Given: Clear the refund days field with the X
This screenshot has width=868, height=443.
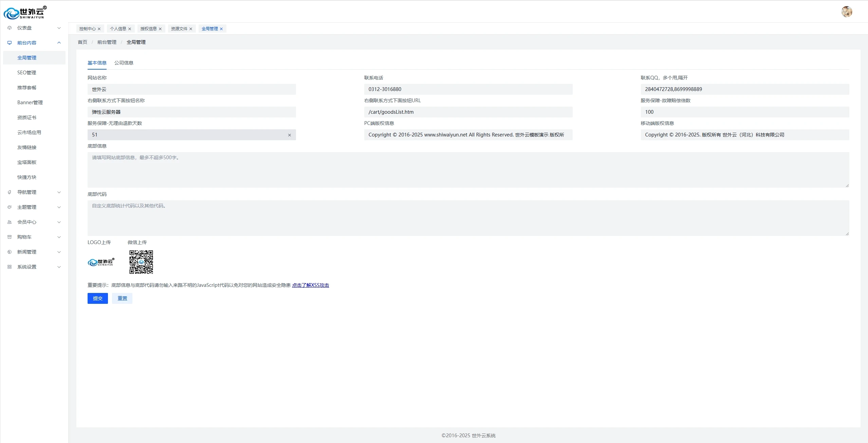Looking at the screenshot, I should [290, 135].
